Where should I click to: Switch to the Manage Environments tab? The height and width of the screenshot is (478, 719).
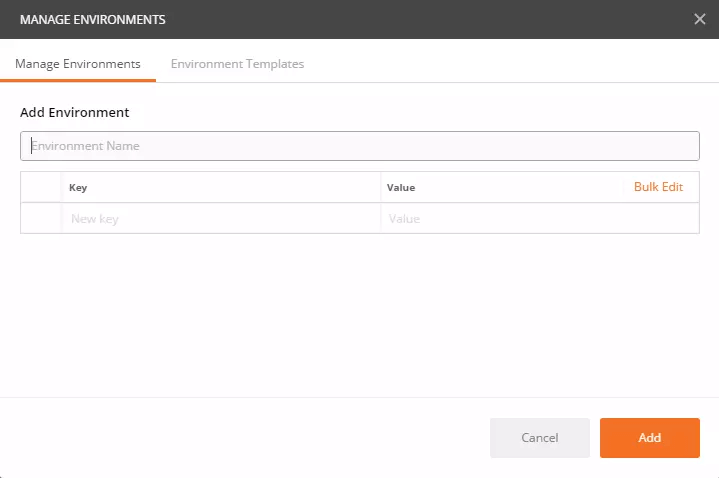click(77, 64)
